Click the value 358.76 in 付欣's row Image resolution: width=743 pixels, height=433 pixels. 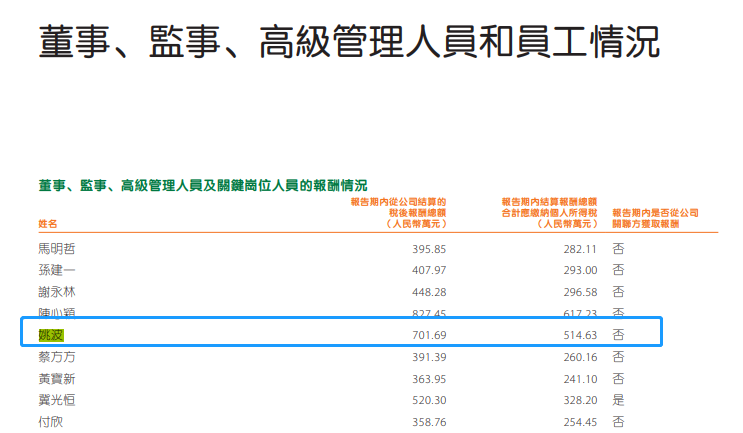(x=429, y=422)
